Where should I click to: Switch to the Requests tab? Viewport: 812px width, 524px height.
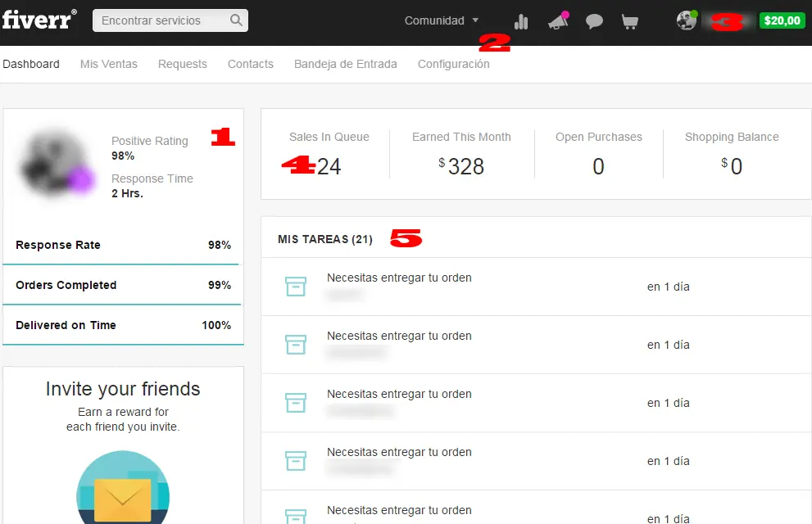click(182, 64)
